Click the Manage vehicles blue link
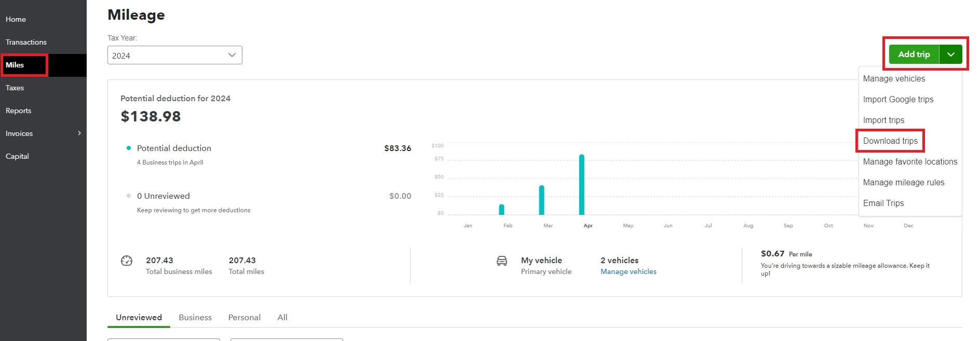 628,271
